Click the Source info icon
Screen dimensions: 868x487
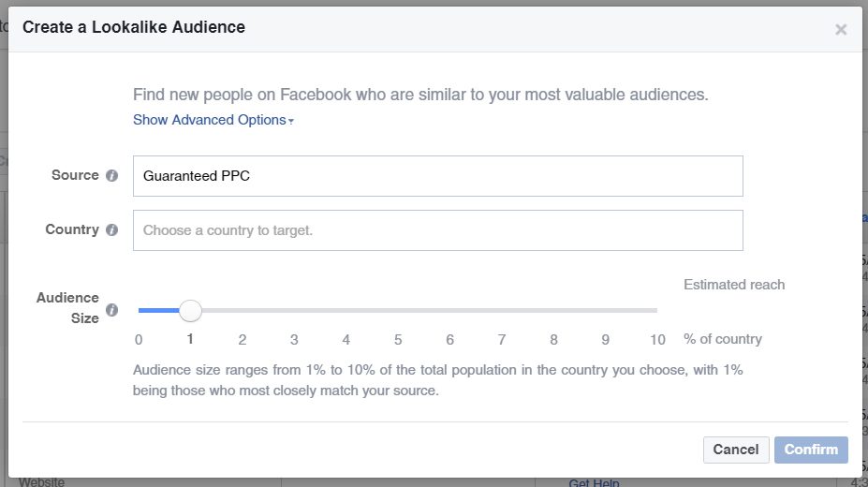(x=111, y=175)
